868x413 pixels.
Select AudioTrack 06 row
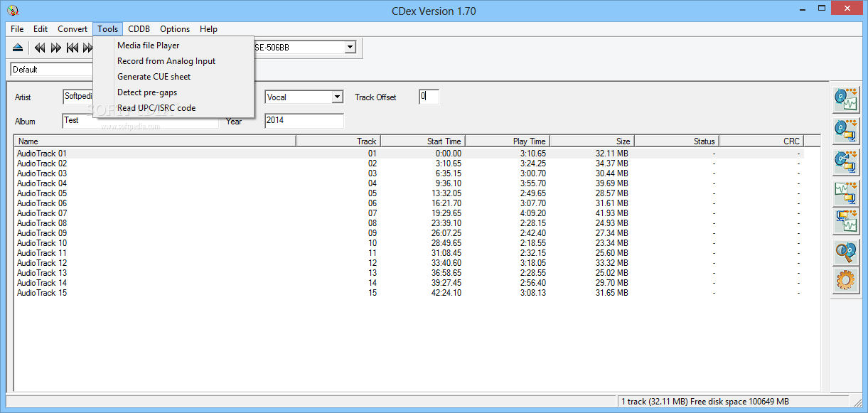tap(417, 203)
